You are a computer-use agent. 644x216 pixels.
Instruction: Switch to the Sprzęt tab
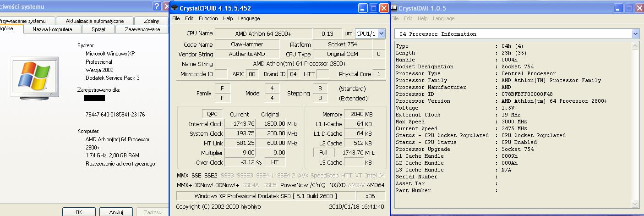pos(98,29)
